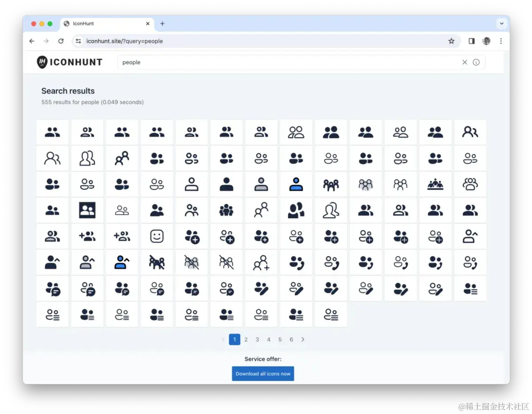Click Download all icons now button
Screen dimensions: 532x414
263,374
